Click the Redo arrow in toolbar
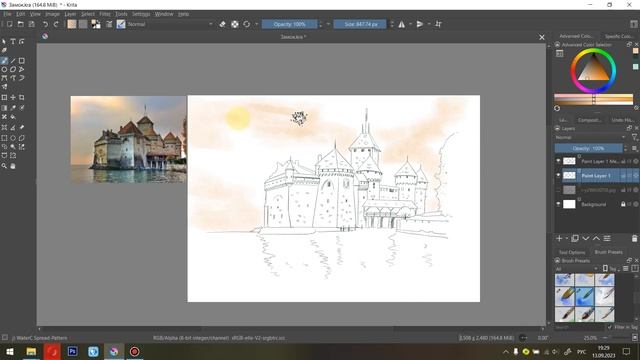 click(56, 24)
